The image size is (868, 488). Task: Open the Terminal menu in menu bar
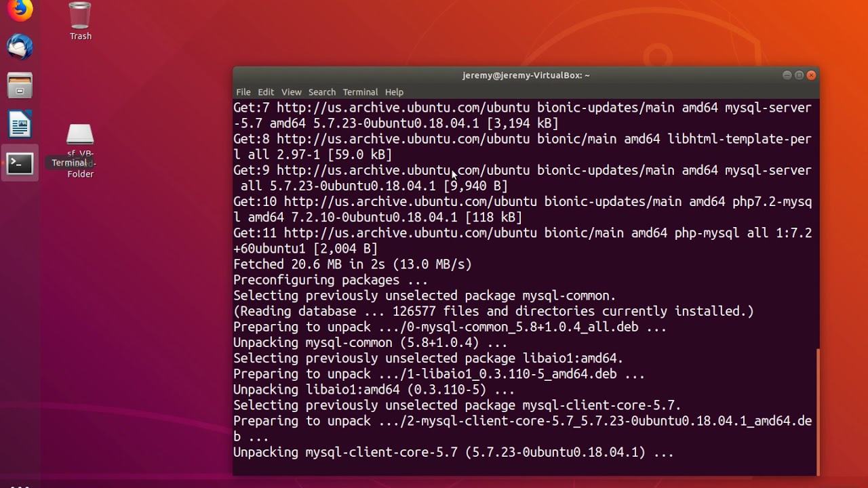pyautogui.click(x=360, y=92)
